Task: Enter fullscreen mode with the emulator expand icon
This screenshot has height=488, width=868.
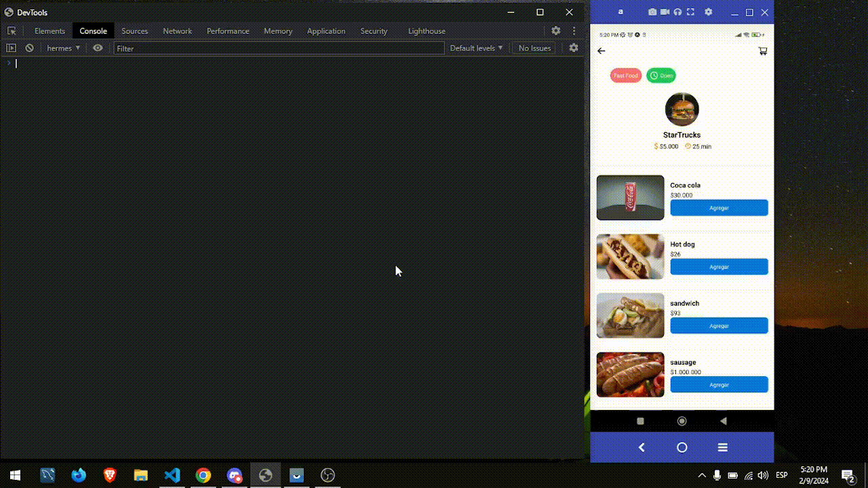Action: [691, 12]
